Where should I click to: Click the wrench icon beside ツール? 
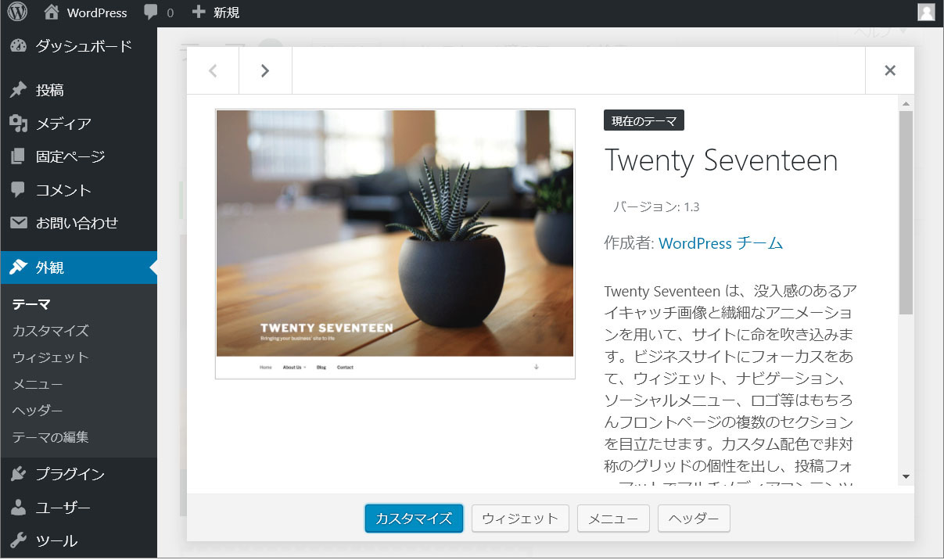pos(19,540)
